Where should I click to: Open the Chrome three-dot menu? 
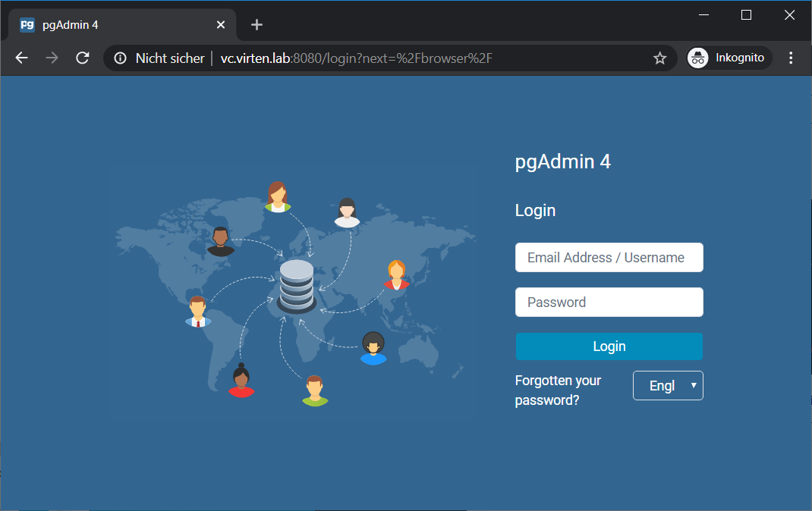[790, 58]
